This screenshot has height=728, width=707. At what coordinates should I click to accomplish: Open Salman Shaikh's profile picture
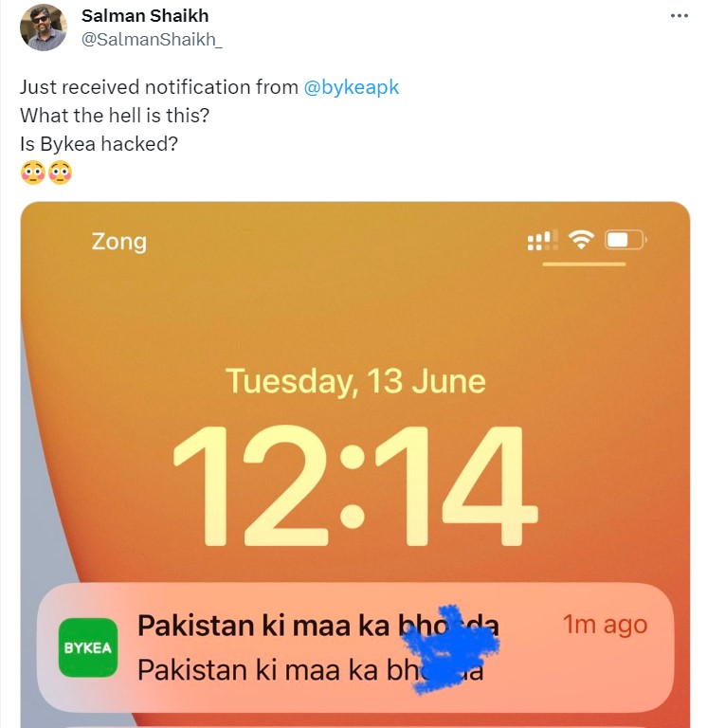tap(44, 27)
